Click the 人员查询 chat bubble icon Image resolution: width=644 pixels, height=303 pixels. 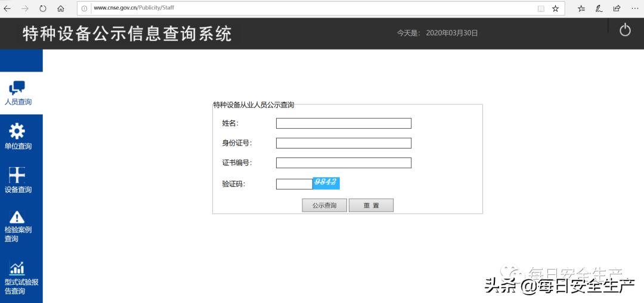click(x=17, y=88)
